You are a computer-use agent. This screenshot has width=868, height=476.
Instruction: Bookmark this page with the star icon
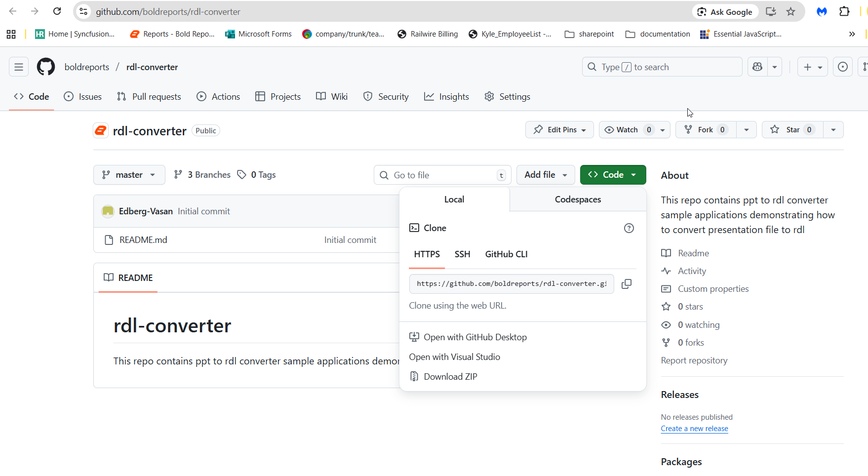(790, 12)
